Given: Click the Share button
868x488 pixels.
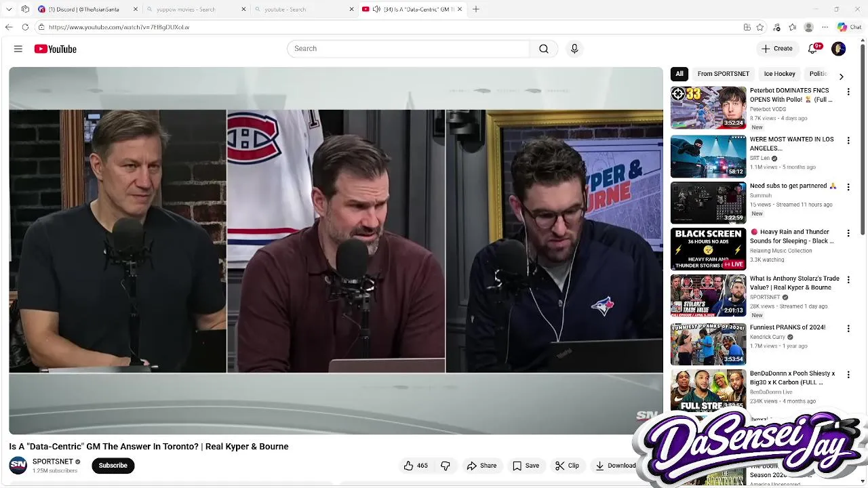Looking at the screenshot, I should pyautogui.click(x=481, y=466).
